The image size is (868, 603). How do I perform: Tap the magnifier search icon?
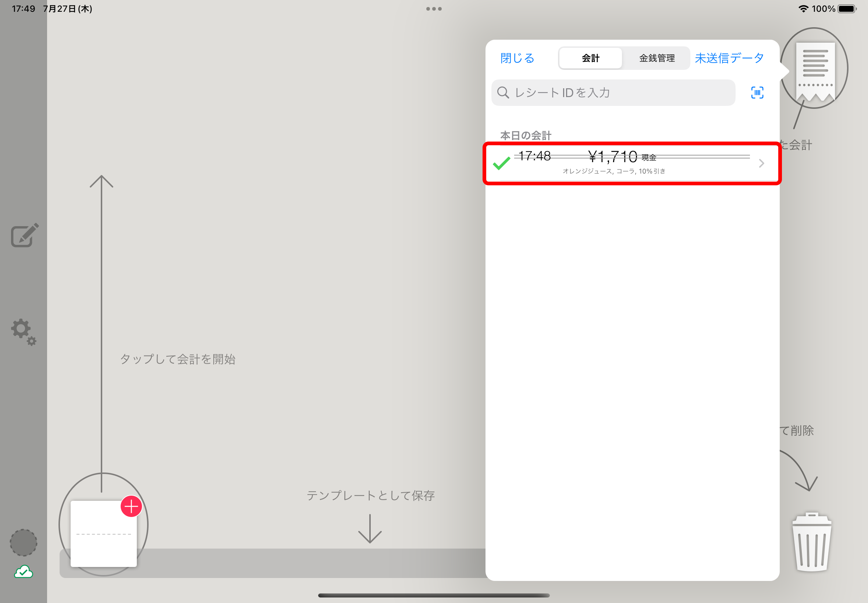[503, 93]
